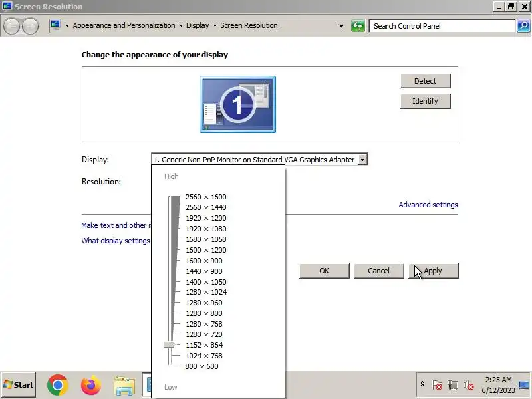Viewport: 532px width, 399px height.
Task: Click the network tray icon
Action: tap(453, 385)
